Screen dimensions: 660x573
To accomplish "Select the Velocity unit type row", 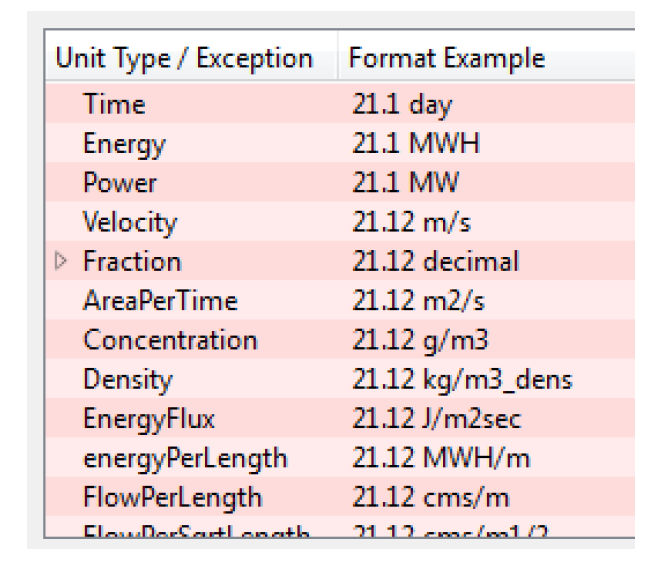I will click(130, 222).
